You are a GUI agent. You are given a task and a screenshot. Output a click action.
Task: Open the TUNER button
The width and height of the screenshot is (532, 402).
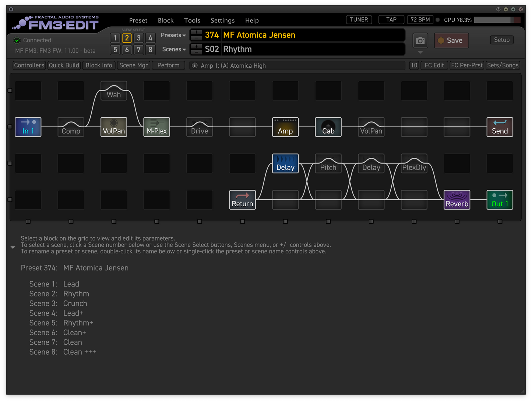(359, 20)
